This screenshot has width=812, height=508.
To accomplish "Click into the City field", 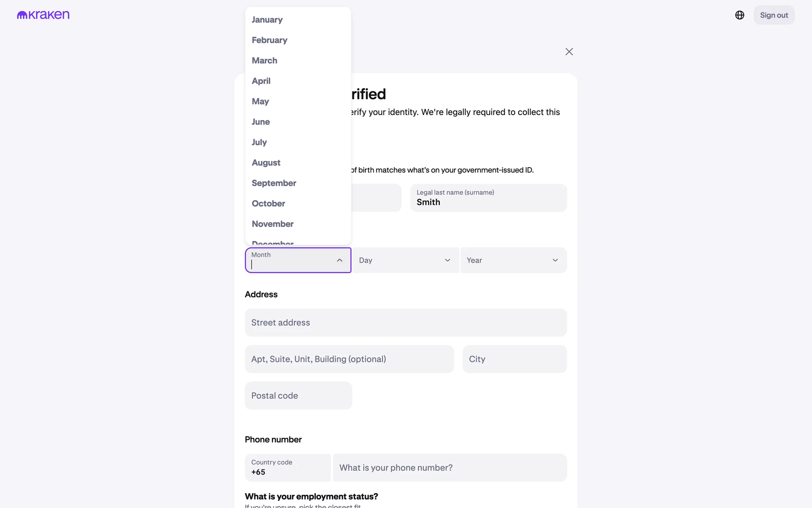I will 514,359.
